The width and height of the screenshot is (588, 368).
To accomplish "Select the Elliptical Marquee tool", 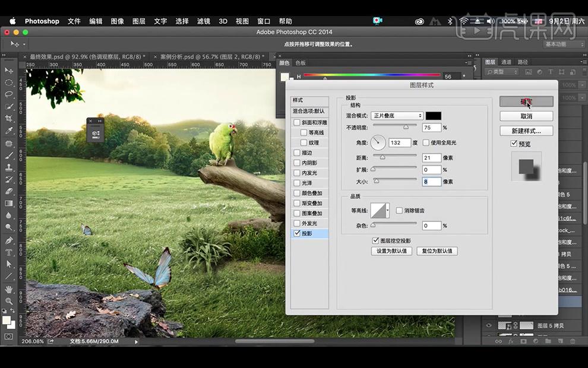I will click(9, 83).
